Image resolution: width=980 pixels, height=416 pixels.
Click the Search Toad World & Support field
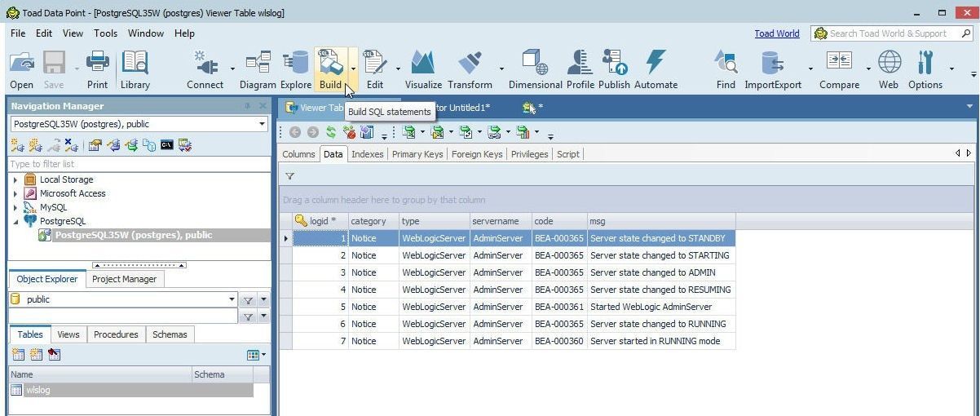[x=892, y=33]
